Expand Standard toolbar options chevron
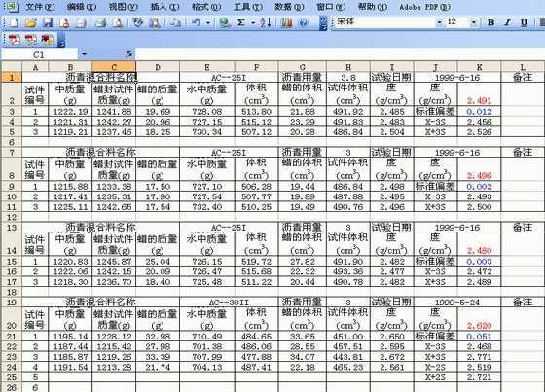 pyautogui.click(x=323, y=23)
